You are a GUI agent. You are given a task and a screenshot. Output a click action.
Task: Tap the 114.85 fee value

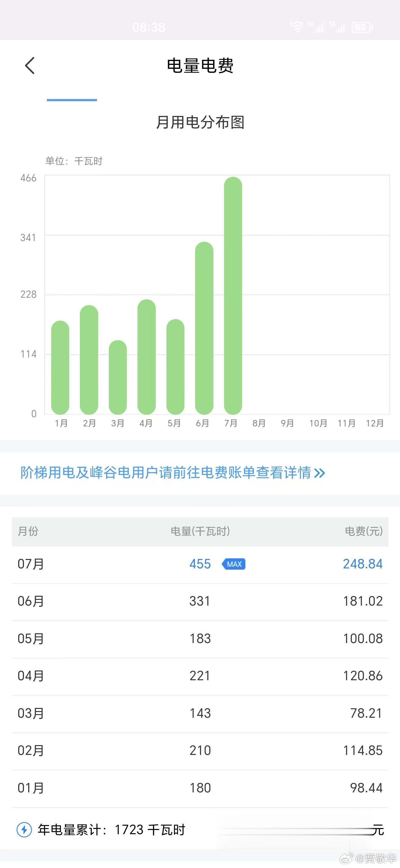click(x=363, y=750)
